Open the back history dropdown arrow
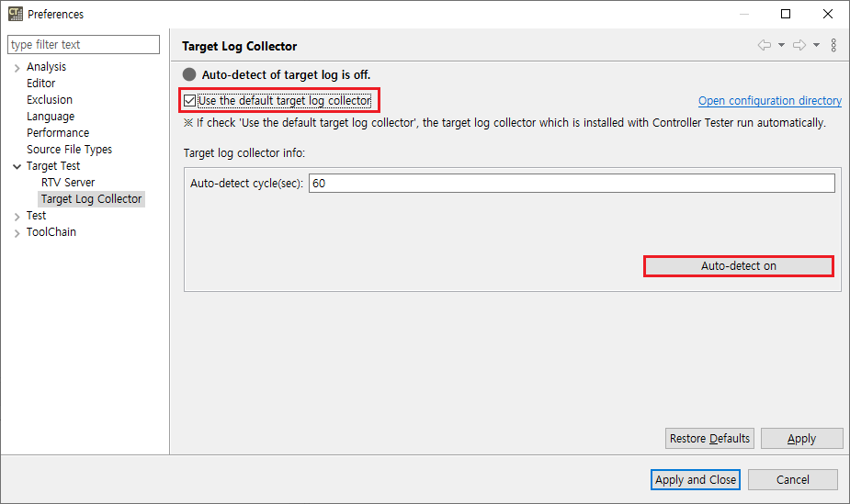Image resolution: width=850 pixels, height=504 pixels. (x=781, y=45)
